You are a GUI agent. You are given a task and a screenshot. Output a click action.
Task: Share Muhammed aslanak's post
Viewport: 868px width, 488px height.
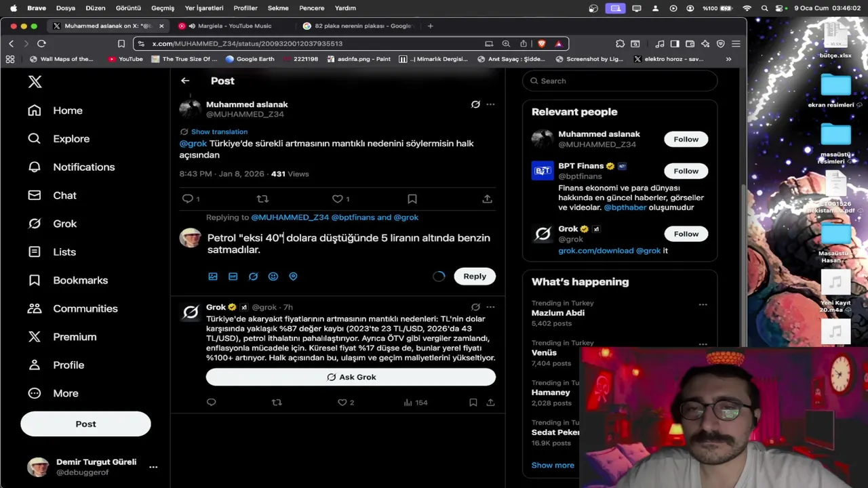click(x=487, y=199)
